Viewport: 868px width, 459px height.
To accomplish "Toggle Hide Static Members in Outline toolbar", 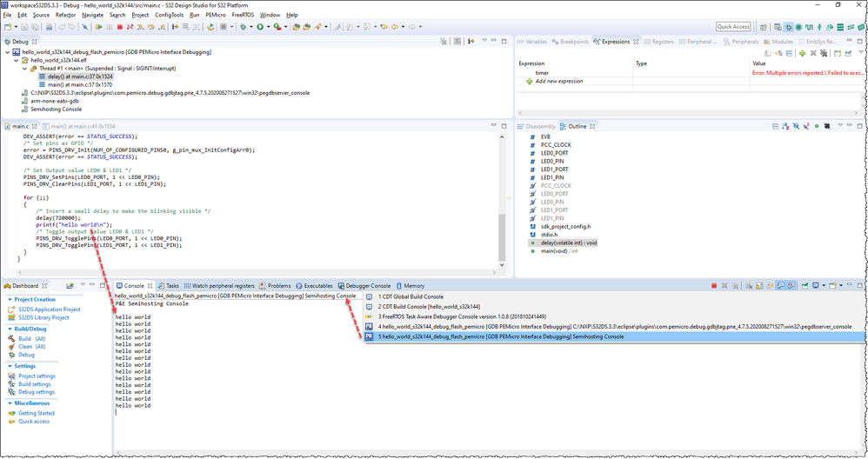I will (806, 126).
